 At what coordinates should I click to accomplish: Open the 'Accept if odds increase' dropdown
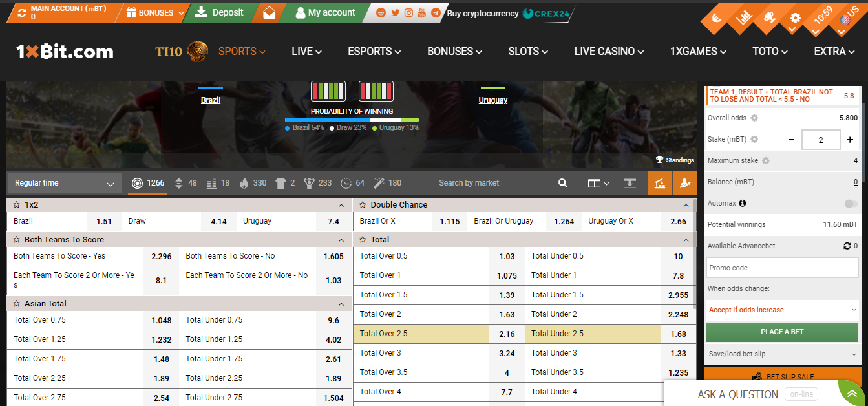click(x=781, y=310)
